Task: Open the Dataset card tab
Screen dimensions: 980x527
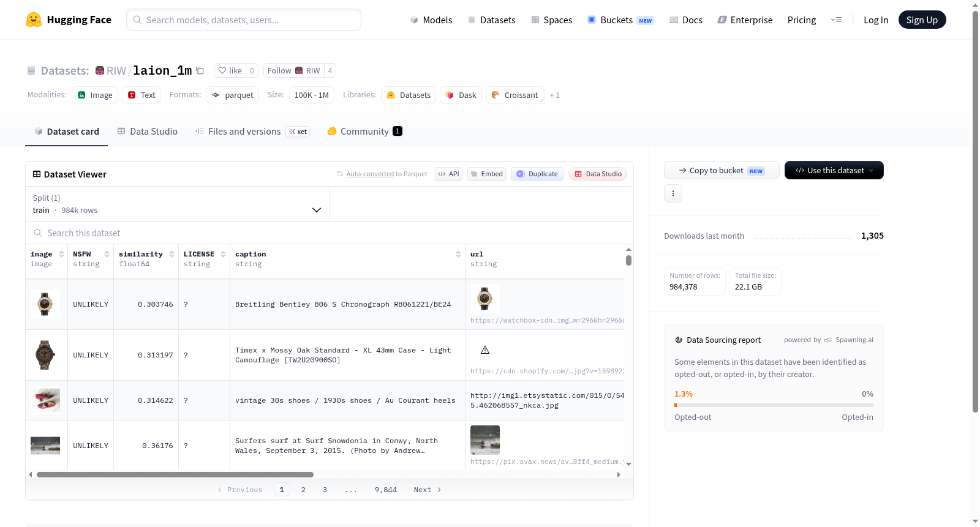Action: (x=66, y=132)
